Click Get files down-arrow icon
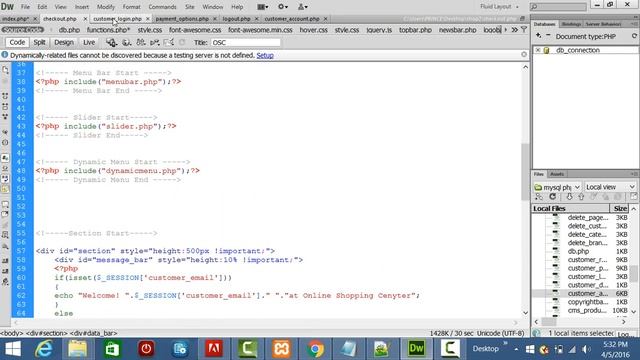 [x=569, y=197]
